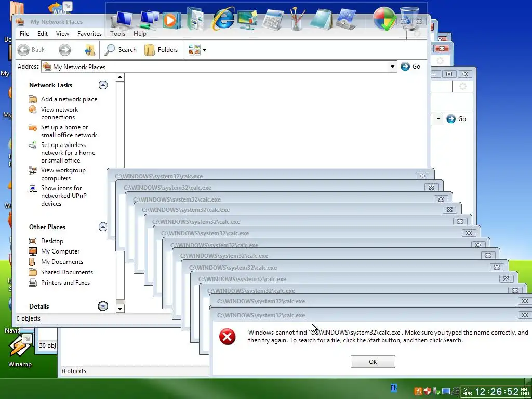Click View network connections
This screenshot has width=532, height=399.
[x=59, y=113]
